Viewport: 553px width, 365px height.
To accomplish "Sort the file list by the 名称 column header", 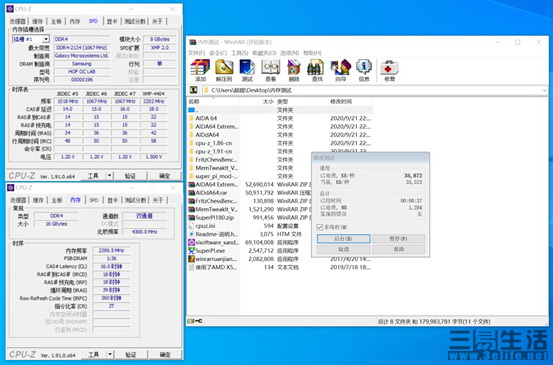I will (213, 102).
